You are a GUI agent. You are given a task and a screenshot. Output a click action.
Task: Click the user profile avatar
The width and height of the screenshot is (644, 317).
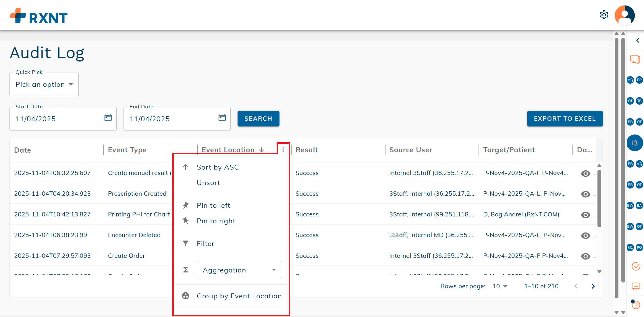[x=624, y=15]
